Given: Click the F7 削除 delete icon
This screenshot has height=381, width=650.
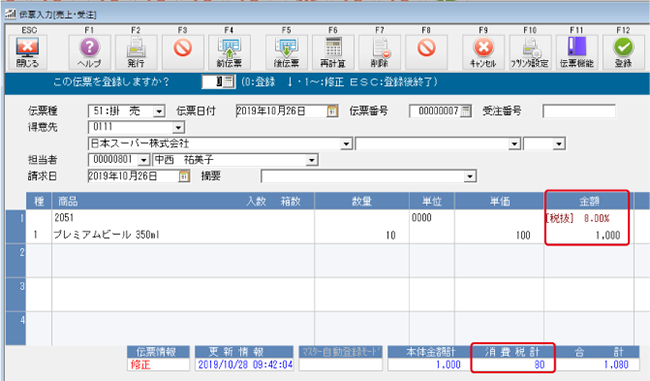Looking at the screenshot, I should 380,52.
